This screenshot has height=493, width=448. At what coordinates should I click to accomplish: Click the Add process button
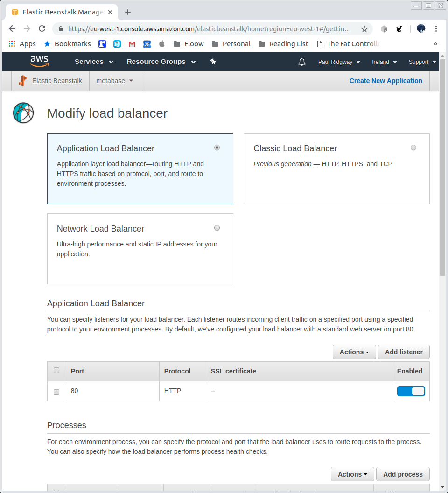403,474
